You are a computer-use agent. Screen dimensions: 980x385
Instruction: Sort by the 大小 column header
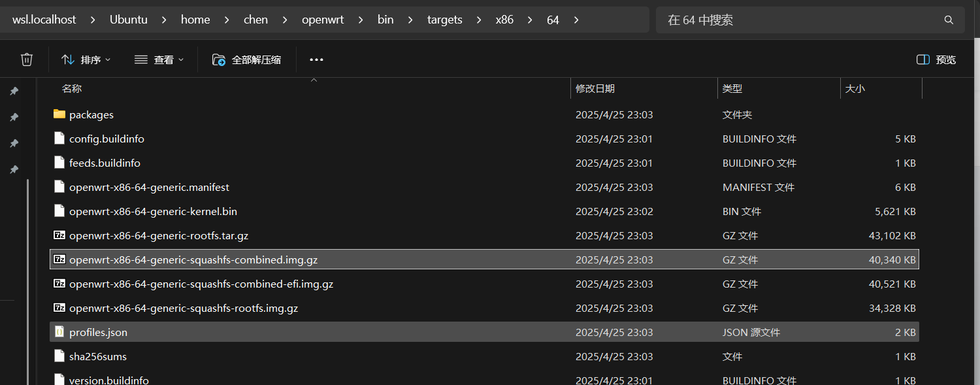pos(855,88)
